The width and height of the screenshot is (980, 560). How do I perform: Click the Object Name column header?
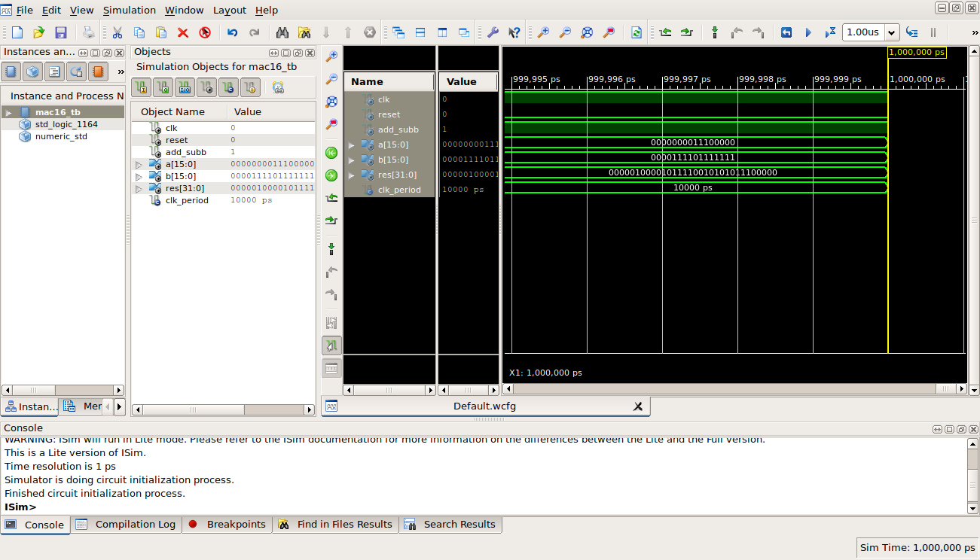coord(172,111)
